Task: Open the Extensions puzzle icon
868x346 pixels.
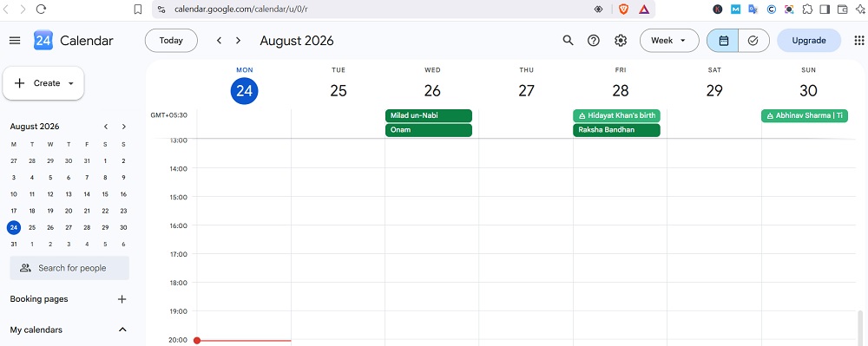Action: [x=807, y=9]
